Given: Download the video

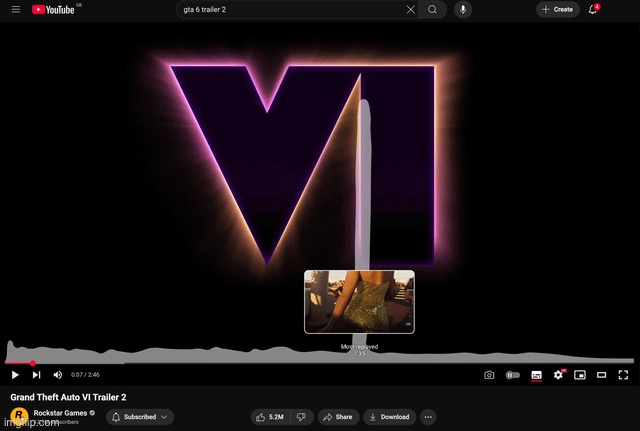Looking at the screenshot, I should [389, 417].
